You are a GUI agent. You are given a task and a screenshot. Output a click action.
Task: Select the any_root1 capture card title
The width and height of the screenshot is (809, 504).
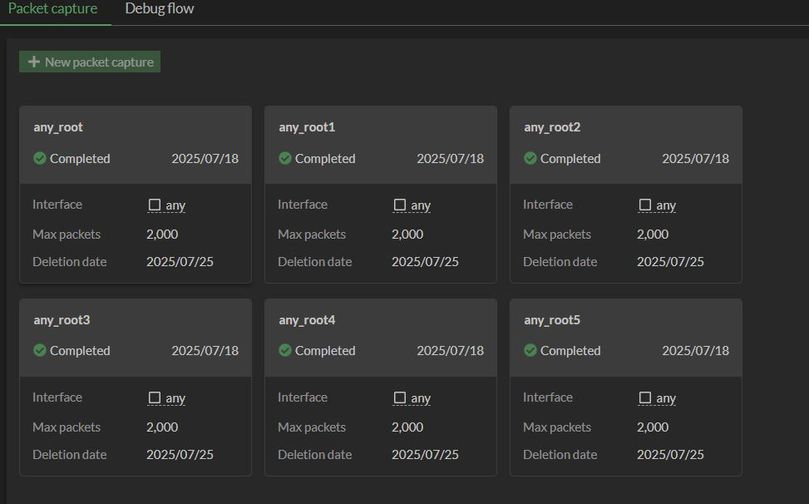[x=307, y=127]
